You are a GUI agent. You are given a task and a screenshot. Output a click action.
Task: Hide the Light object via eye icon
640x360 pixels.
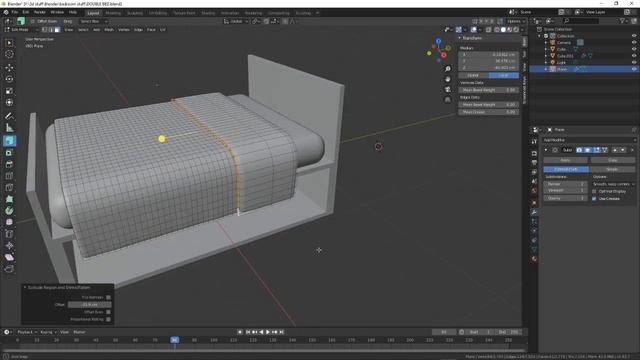(x=634, y=62)
